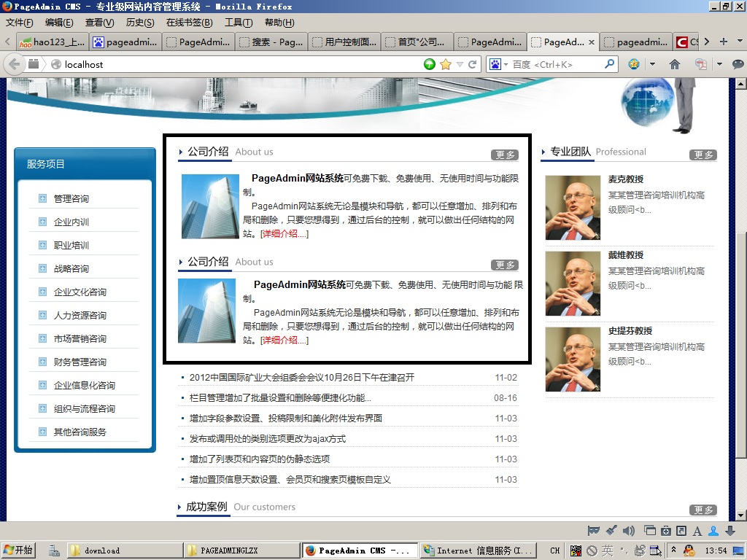Click the vertical scrollbar thumb
The height and width of the screenshot is (560, 747).
pyautogui.click(x=740, y=345)
